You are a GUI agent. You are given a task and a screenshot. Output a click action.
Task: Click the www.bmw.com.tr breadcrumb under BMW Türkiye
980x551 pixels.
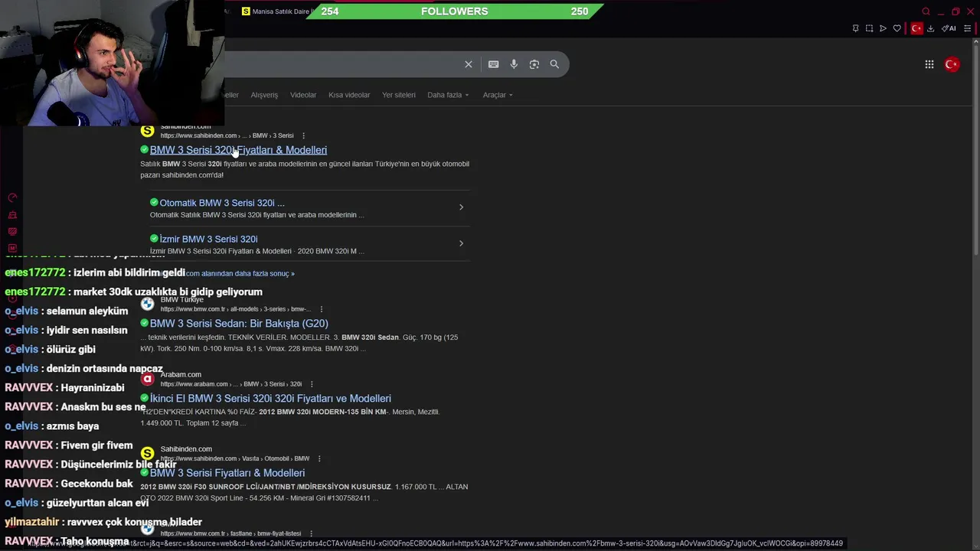coord(235,309)
